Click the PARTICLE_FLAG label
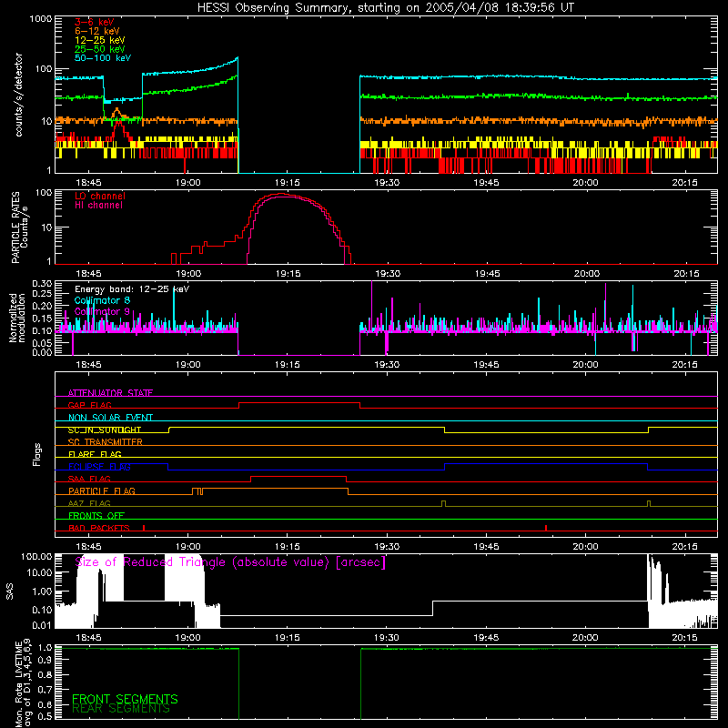This screenshot has height=728, width=728. [x=102, y=490]
